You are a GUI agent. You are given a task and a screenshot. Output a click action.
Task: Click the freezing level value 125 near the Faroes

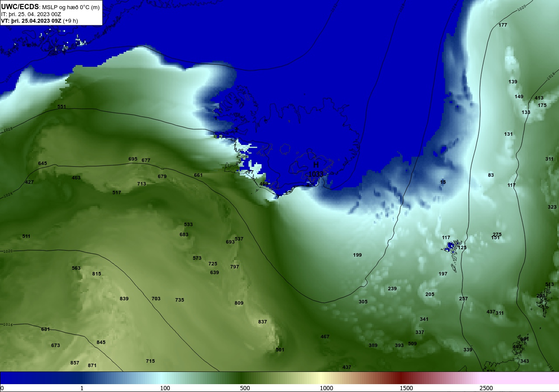[462, 248]
